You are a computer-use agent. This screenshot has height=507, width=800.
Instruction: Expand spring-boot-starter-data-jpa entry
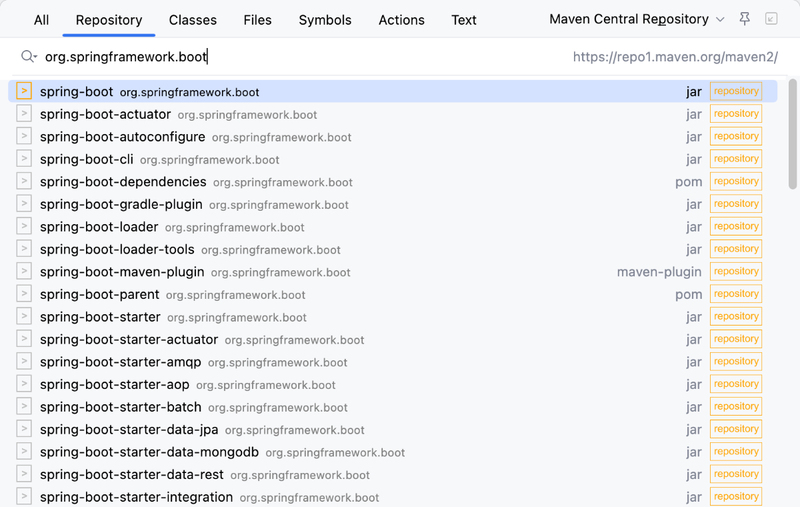[x=24, y=428]
